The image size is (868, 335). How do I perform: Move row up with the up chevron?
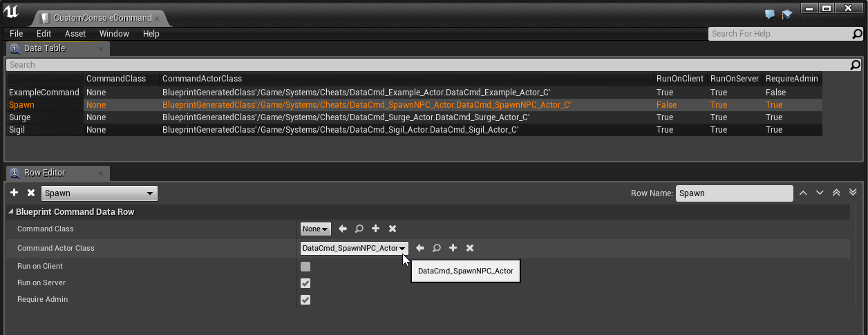803,193
